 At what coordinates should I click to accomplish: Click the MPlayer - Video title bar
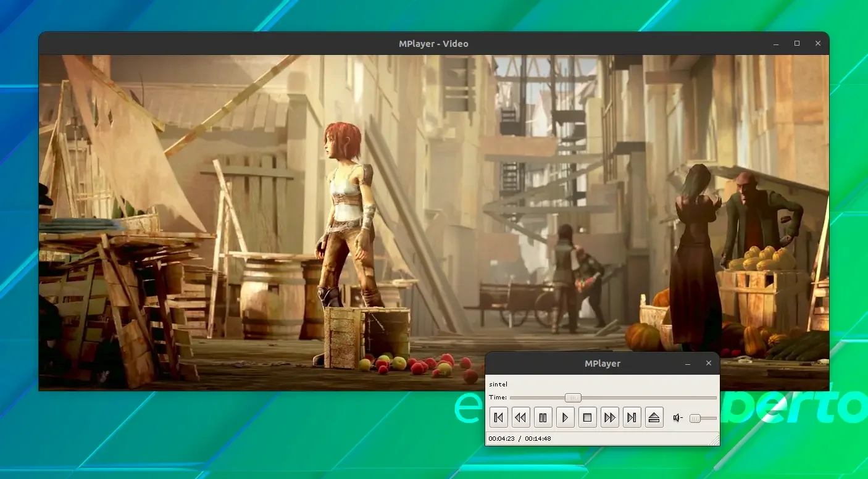(433, 44)
